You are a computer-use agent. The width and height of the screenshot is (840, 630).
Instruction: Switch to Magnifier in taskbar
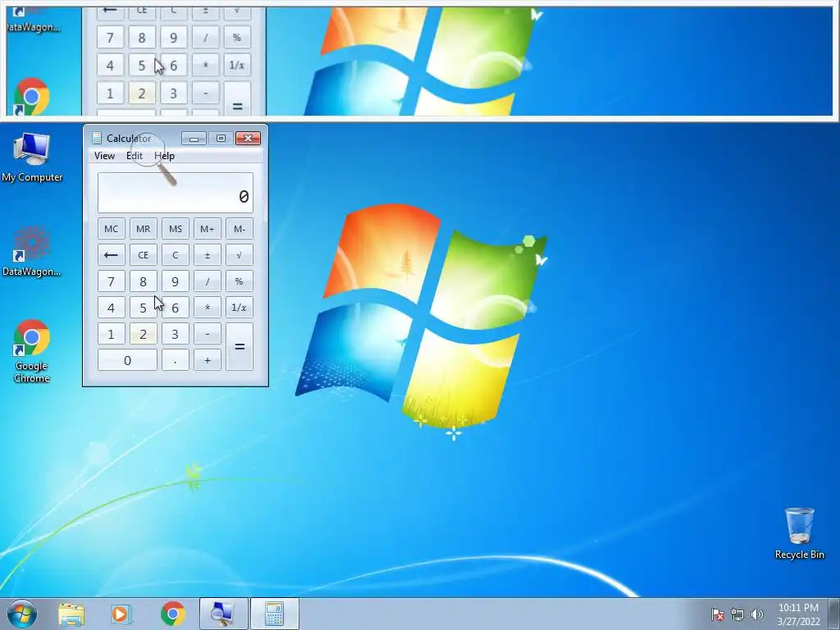[223, 614]
